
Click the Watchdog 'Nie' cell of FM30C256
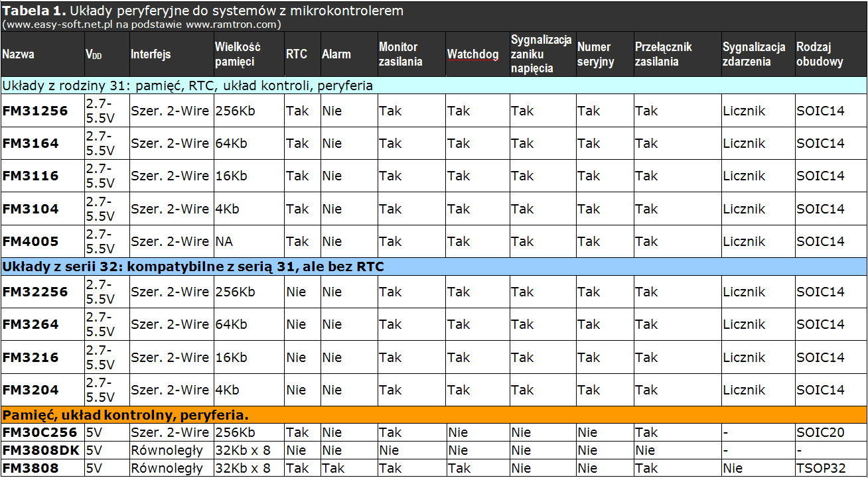point(478,432)
